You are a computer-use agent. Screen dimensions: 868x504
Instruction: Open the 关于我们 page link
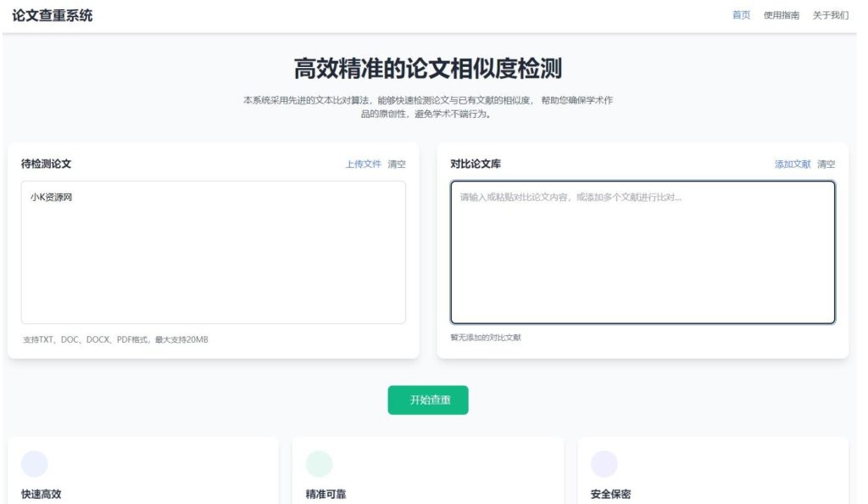tap(830, 15)
